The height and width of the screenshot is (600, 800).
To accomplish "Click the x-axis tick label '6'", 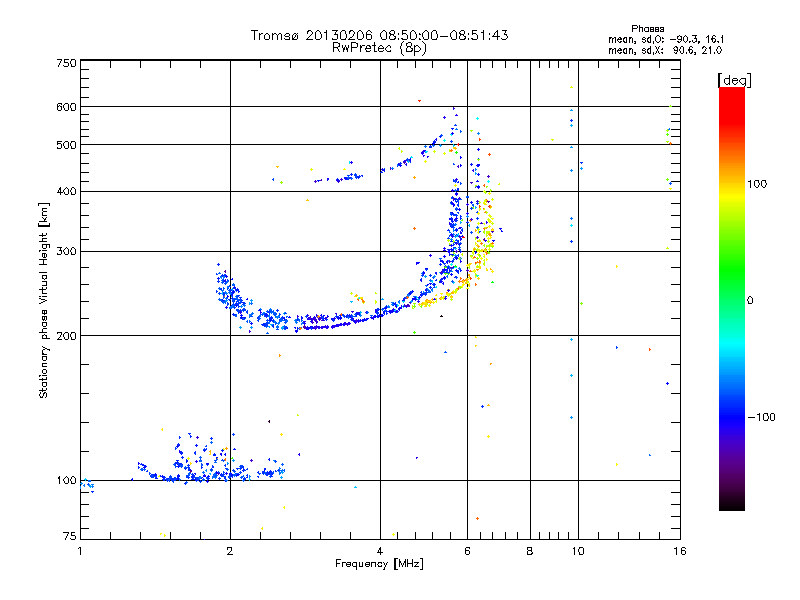I will 467,551.
